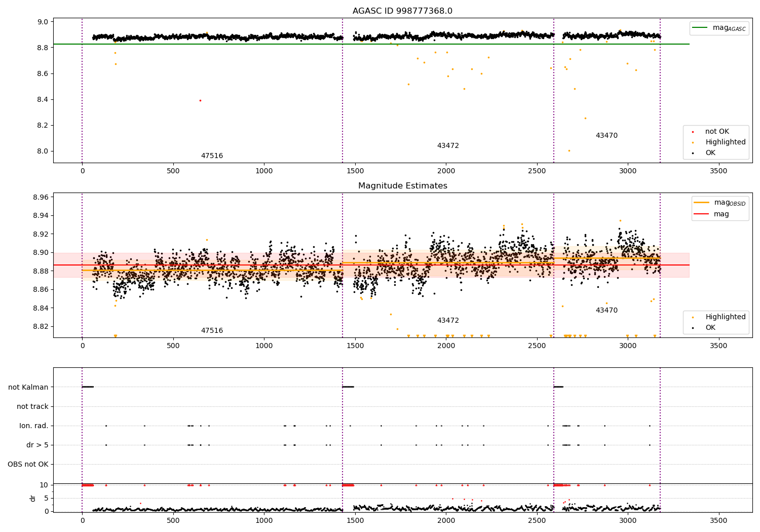Click the 'not track' row label
Screen dimensions: 760x532
[x=32, y=407]
